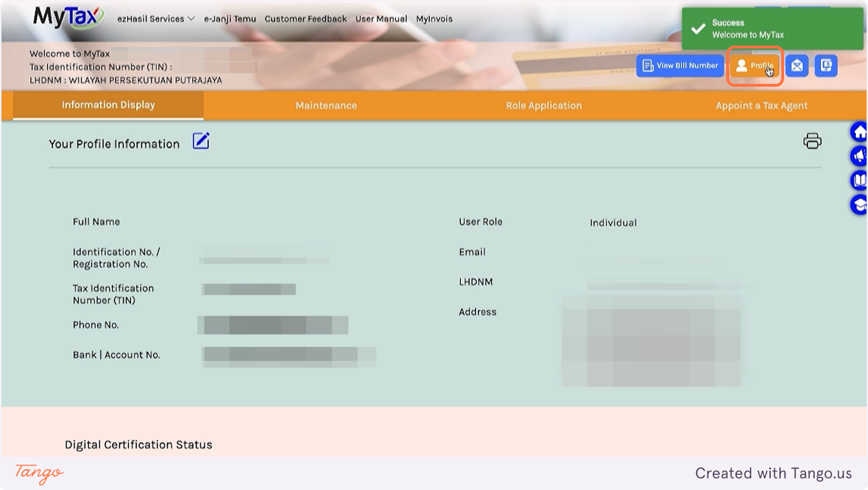The width and height of the screenshot is (868, 490).
Task: Click the 'Tax Identification Number (TIN)' profile label
Action: 113,294
